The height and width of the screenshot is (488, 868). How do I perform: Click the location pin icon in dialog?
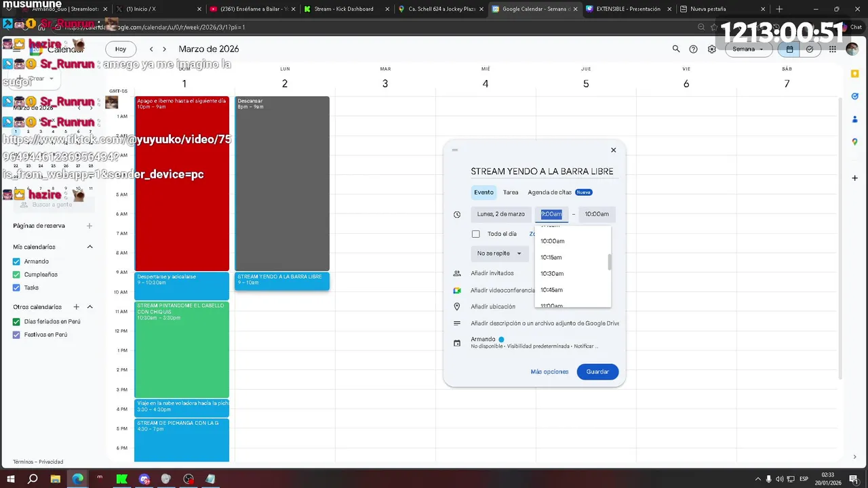[457, 306]
